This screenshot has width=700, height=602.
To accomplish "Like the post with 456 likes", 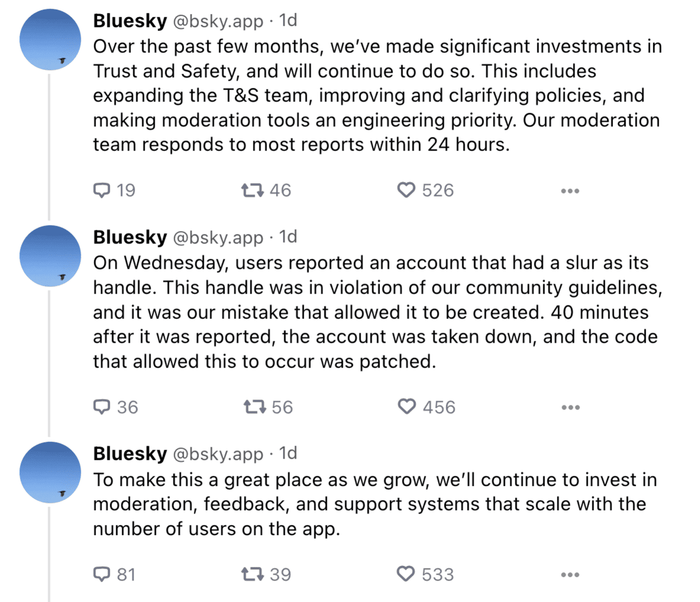I will tap(407, 407).
